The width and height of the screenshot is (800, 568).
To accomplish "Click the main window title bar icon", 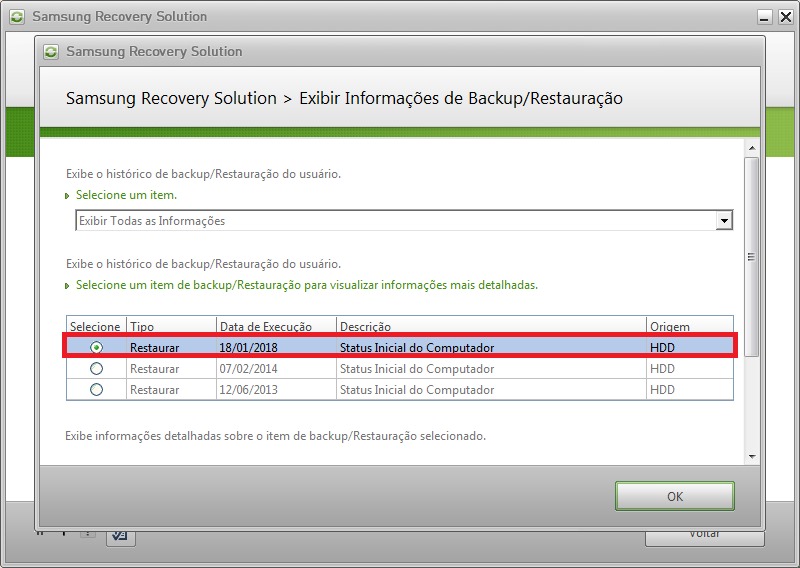I will pyautogui.click(x=17, y=17).
